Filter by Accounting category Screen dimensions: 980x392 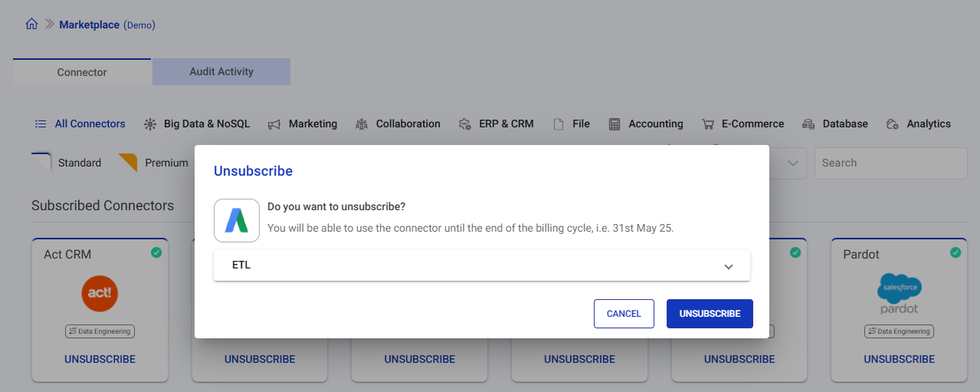point(656,124)
